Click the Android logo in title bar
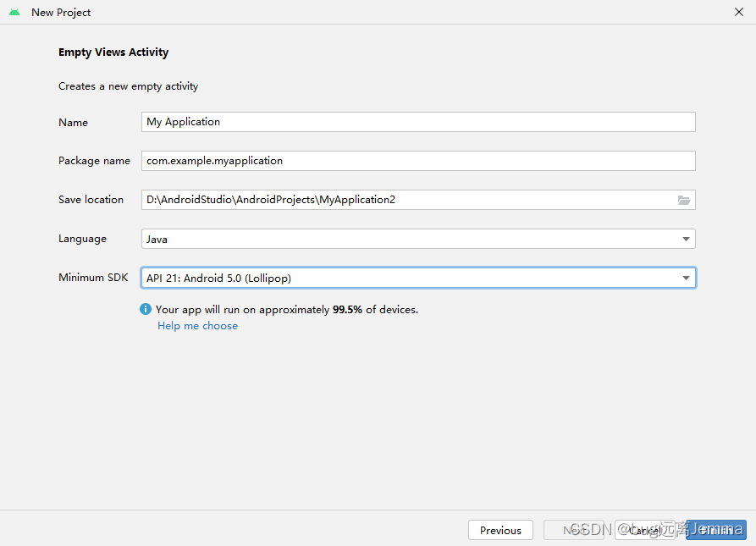Image resolution: width=756 pixels, height=546 pixels. [x=14, y=12]
